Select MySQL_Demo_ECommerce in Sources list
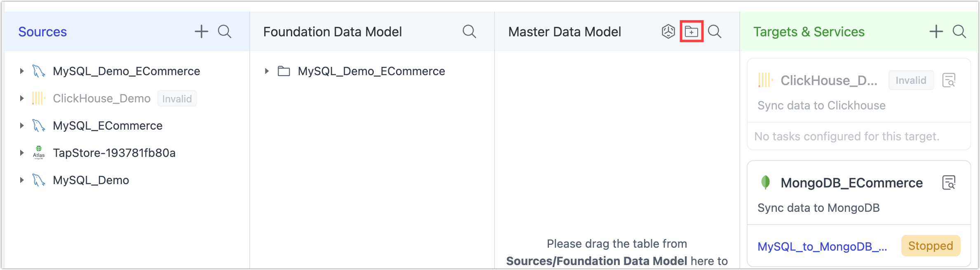 point(127,71)
